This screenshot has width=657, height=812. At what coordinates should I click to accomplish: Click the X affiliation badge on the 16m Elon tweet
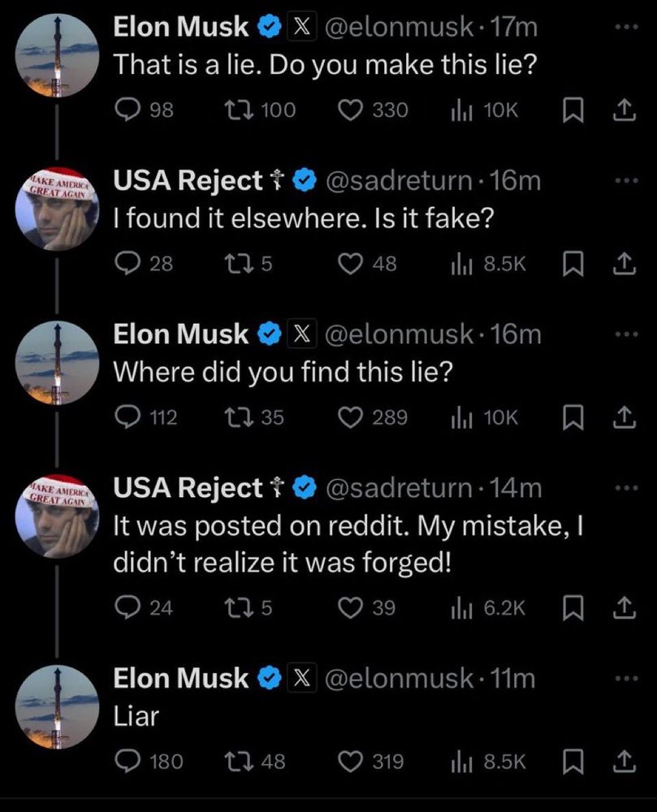click(x=299, y=334)
